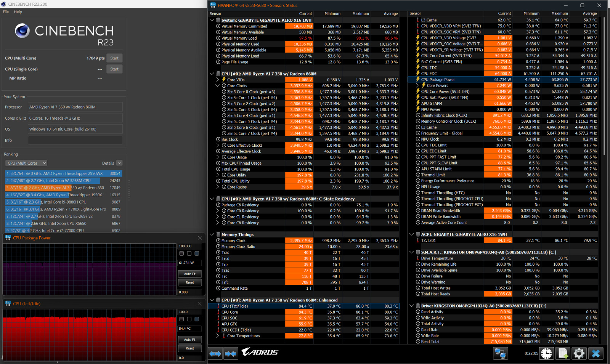Open the File menu in Cinebench
Screen dimensions: 610x364
[6, 12]
